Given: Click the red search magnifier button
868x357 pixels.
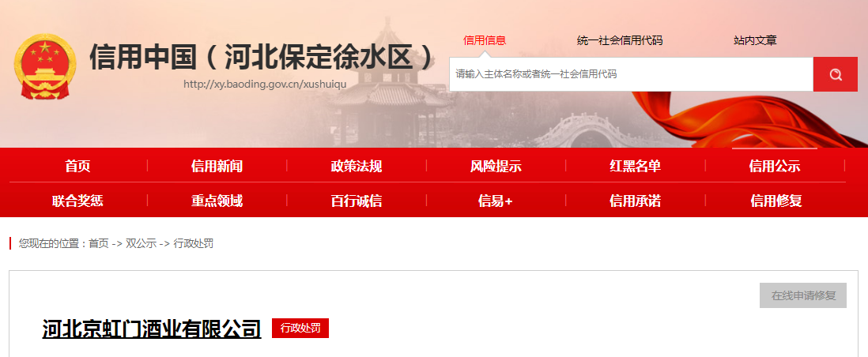Looking at the screenshot, I should (x=835, y=74).
